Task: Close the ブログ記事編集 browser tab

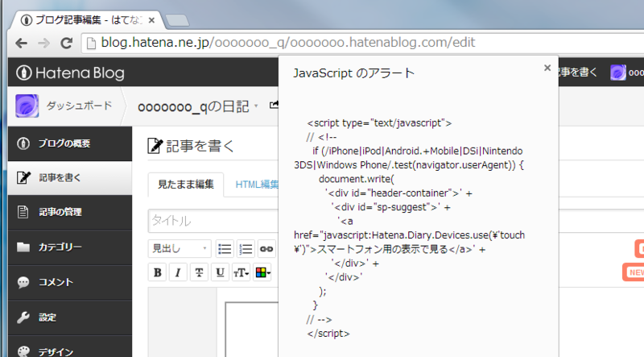Action: [x=151, y=20]
